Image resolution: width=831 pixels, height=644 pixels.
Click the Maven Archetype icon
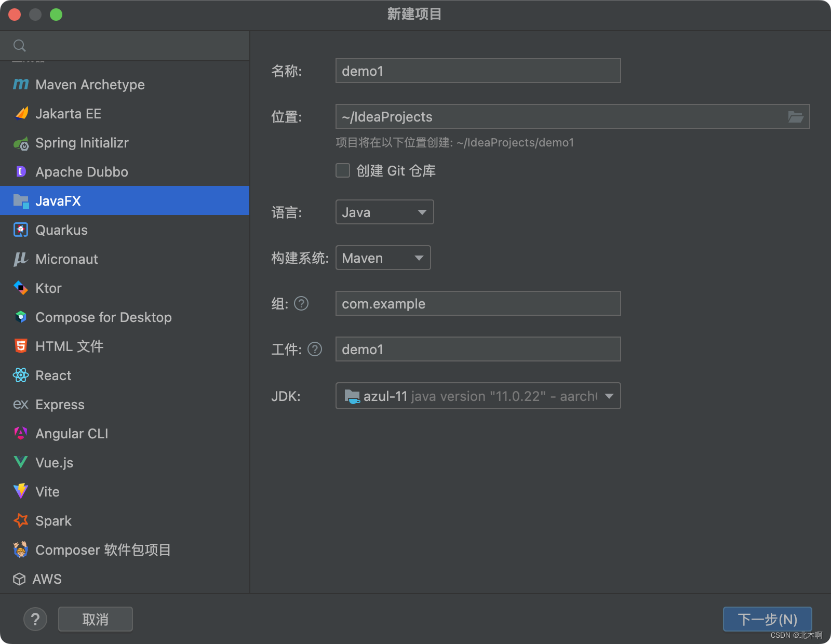(21, 84)
